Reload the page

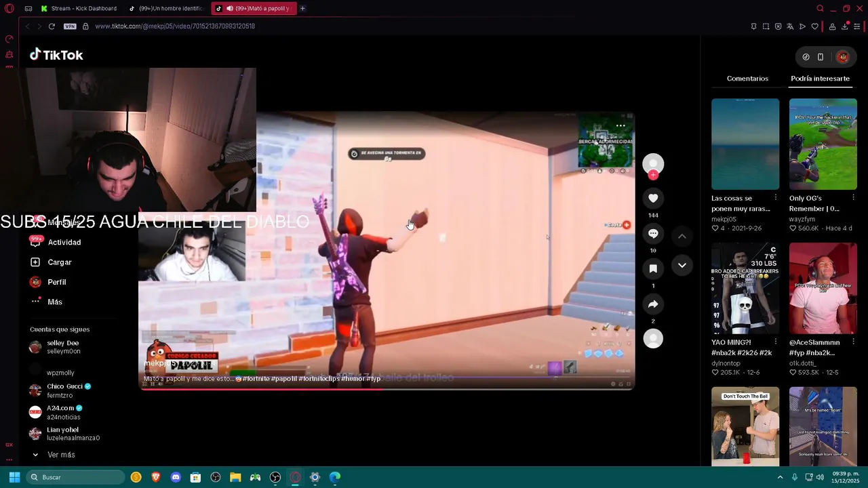(x=52, y=26)
